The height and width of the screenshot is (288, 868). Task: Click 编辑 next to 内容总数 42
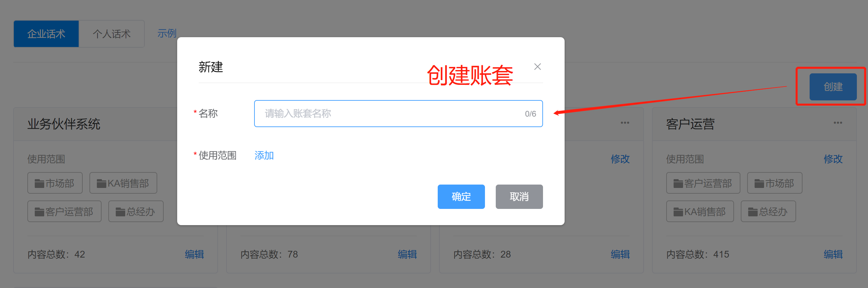194,254
